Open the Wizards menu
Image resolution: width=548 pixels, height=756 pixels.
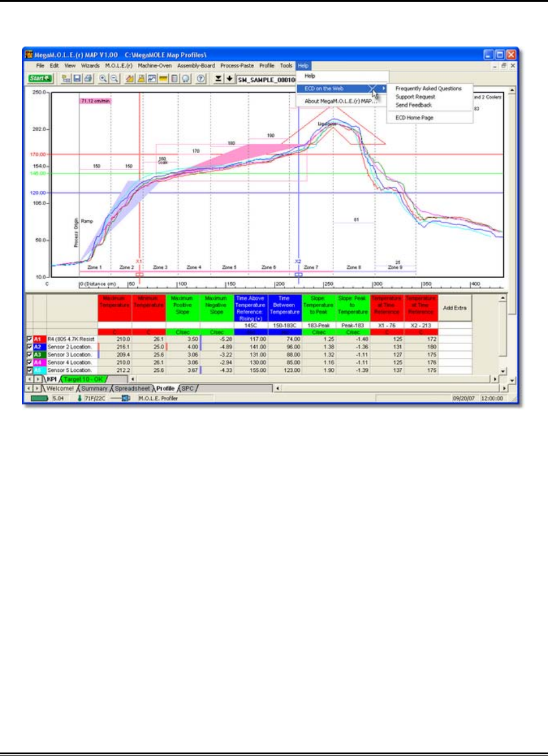coord(90,66)
